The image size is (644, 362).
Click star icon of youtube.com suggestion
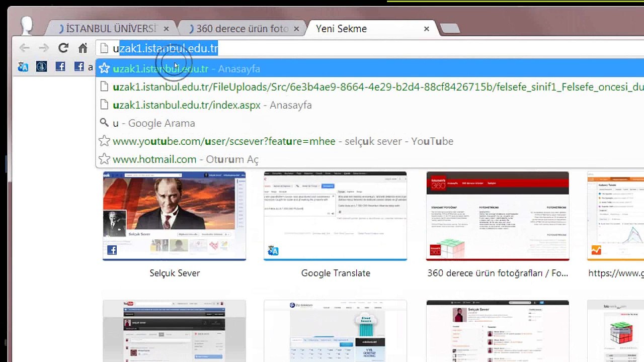(104, 141)
